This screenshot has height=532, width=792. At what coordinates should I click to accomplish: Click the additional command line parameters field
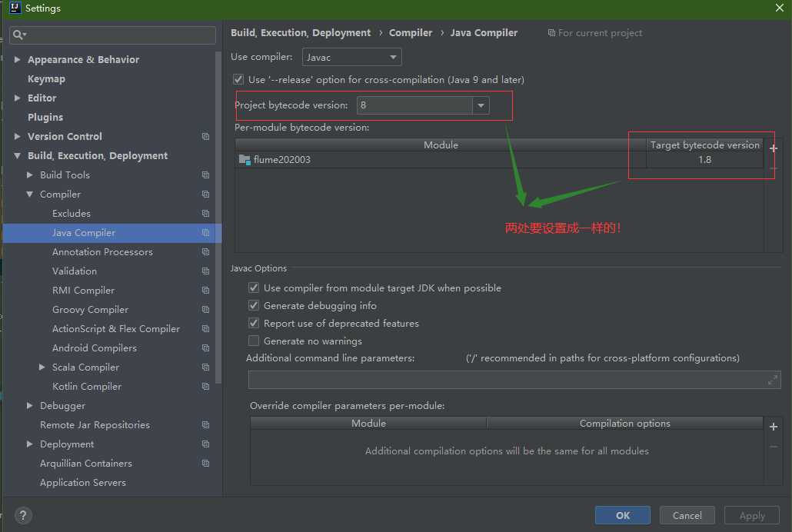[514, 380]
